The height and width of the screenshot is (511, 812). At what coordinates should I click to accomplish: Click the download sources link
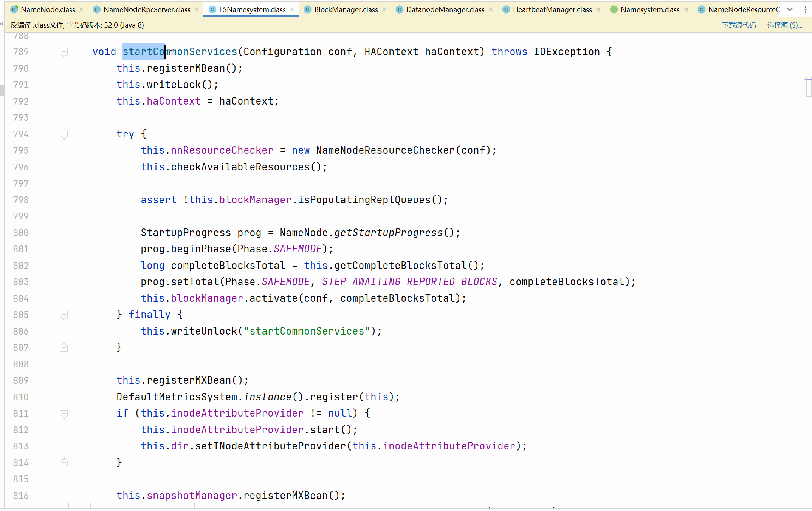pyautogui.click(x=739, y=25)
